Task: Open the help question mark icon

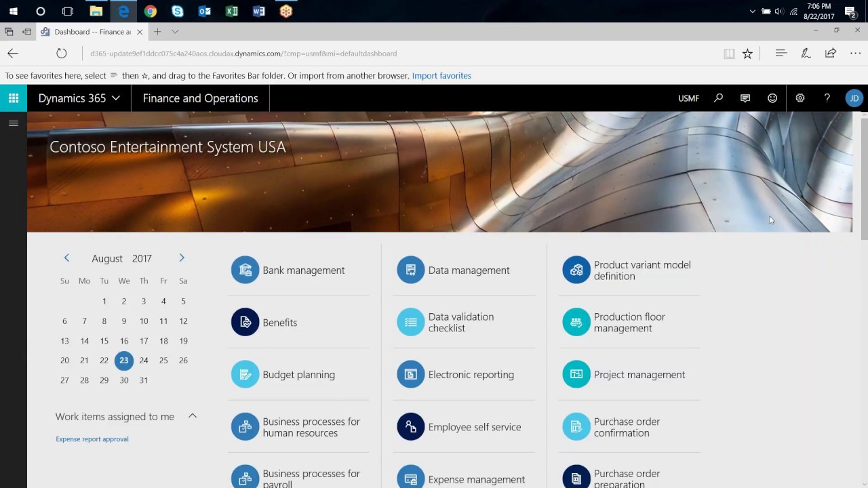Action: [x=827, y=98]
